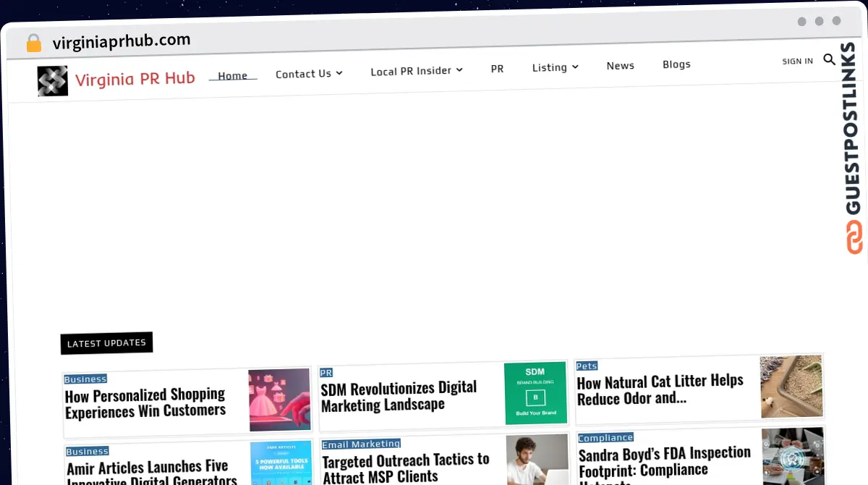Expand the Local PR Insider dropdown

click(x=417, y=71)
